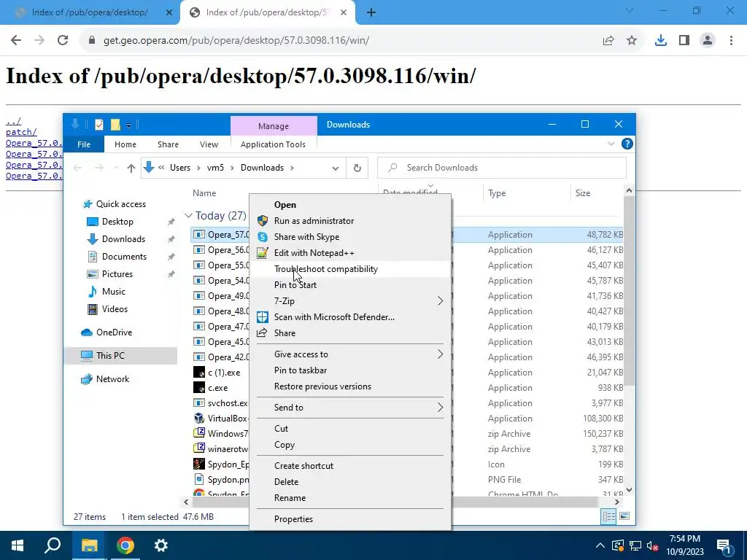Open taskbar search magnifier
Viewport: 747px width, 560px height.
click(x=53, y=545)
